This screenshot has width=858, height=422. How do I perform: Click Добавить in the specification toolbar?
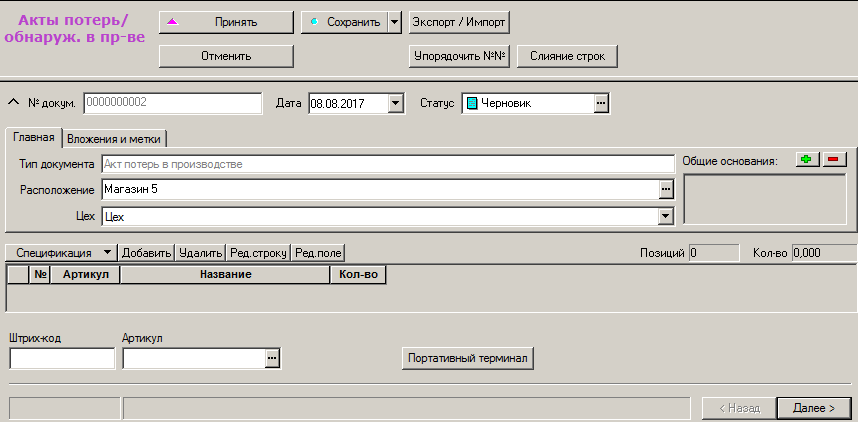(147, 252)
